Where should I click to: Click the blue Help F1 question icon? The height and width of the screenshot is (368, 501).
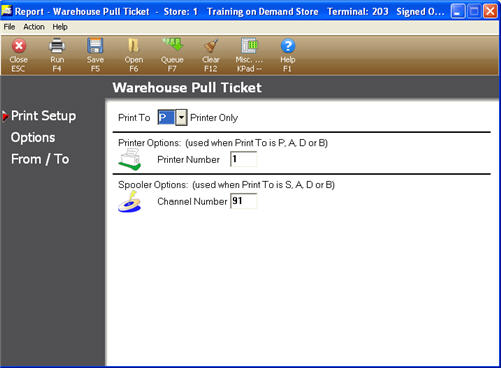click(x=288, y=55)
